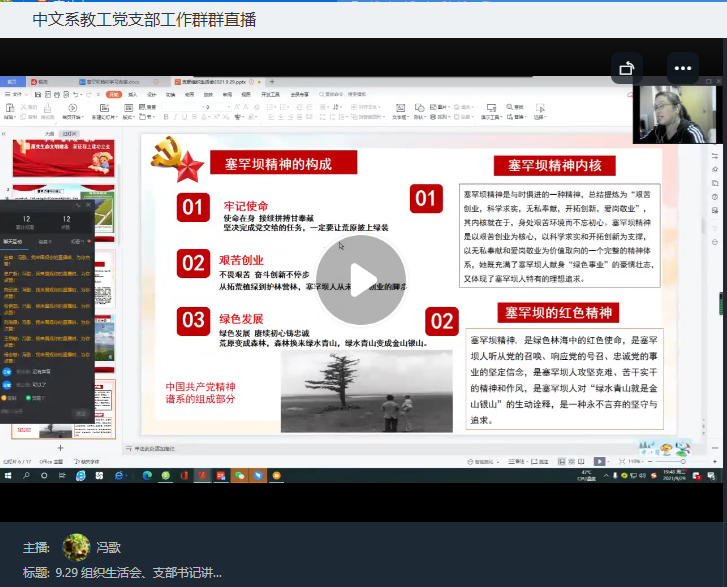Close the chat panel overlay
Viewport: 727px width, 587px height.
pyautogui.click(x=88, y=205)
